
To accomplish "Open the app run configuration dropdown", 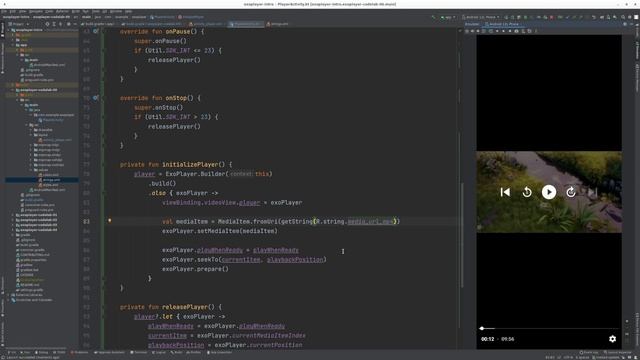I will pyautogui.click(x=449, y=17).
